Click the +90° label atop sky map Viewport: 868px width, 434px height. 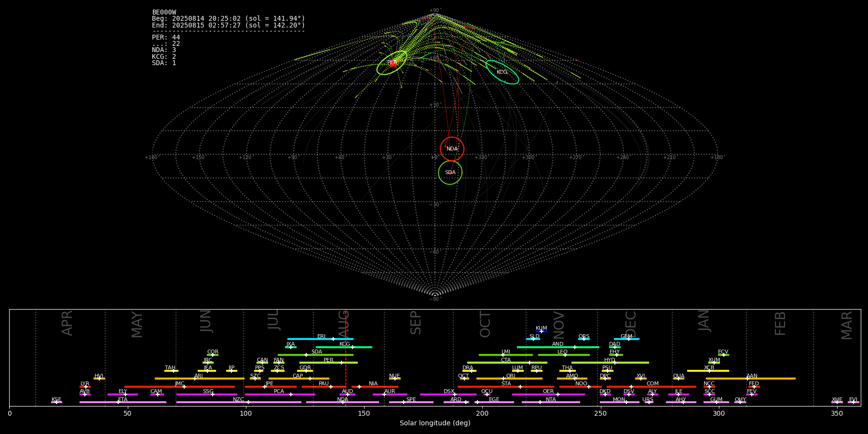click(x=435, y=11)
